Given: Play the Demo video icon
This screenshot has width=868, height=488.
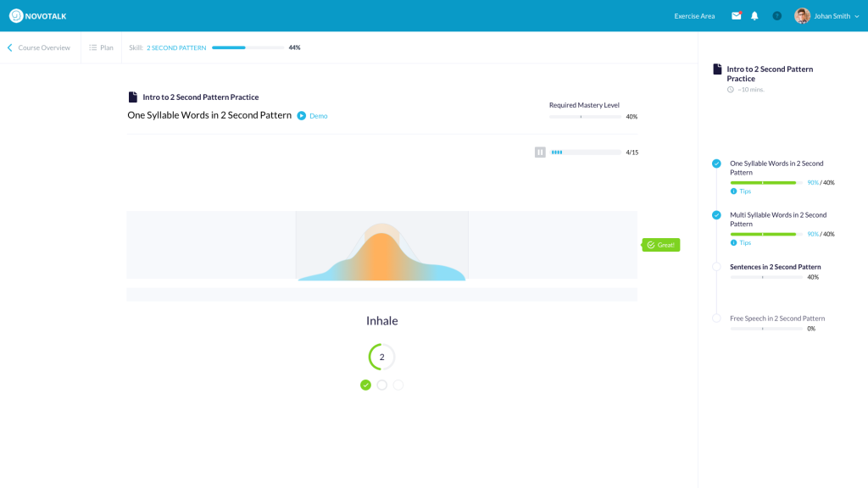Looking at the screenshot, I should point(302,116).
